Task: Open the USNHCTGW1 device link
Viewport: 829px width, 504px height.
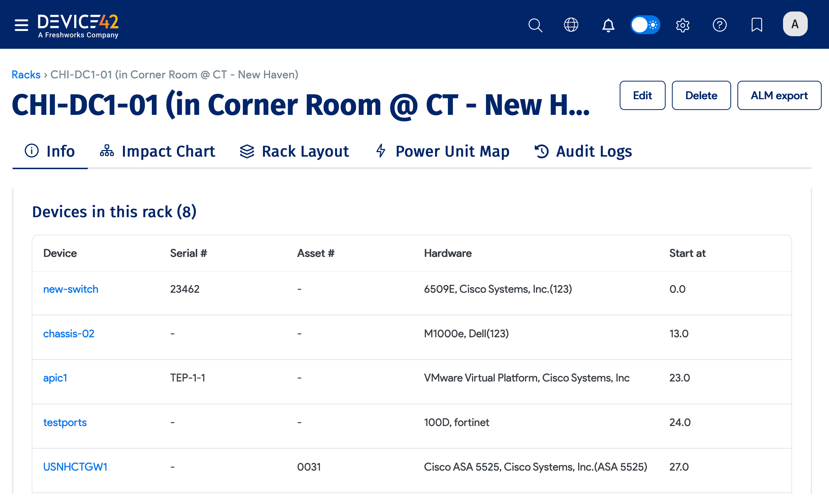Action: pyautogui.click(x=75, y=467)
